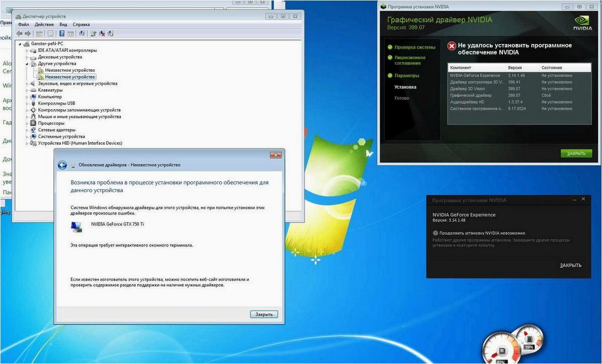
Task: Collapse the Другие устройства node
Action: 27,64
